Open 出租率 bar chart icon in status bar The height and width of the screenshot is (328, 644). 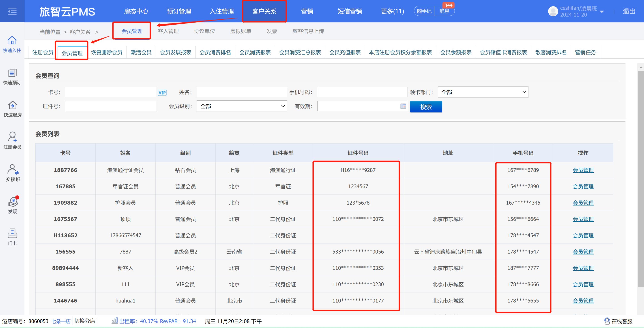coord(114,321)
